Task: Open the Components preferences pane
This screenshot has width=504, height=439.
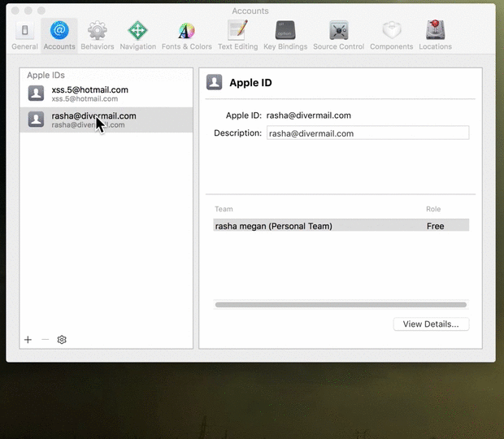Action: tap(391, 35)
